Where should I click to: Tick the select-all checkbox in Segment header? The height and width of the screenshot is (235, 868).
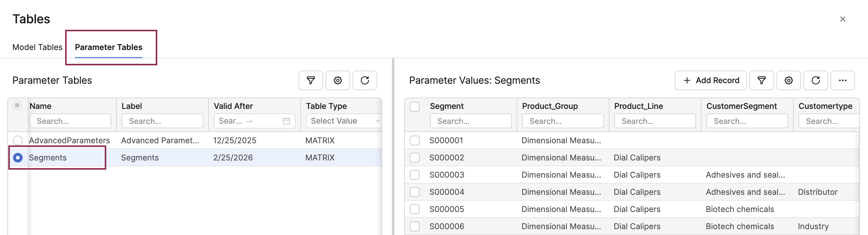tap(414, 107)
